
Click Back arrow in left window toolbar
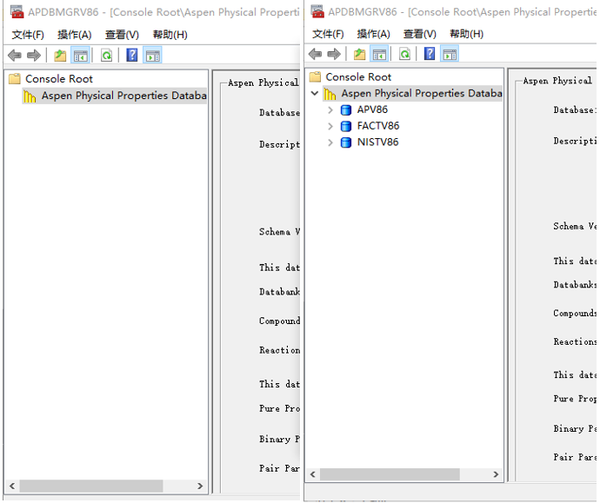tap(15, 55)
